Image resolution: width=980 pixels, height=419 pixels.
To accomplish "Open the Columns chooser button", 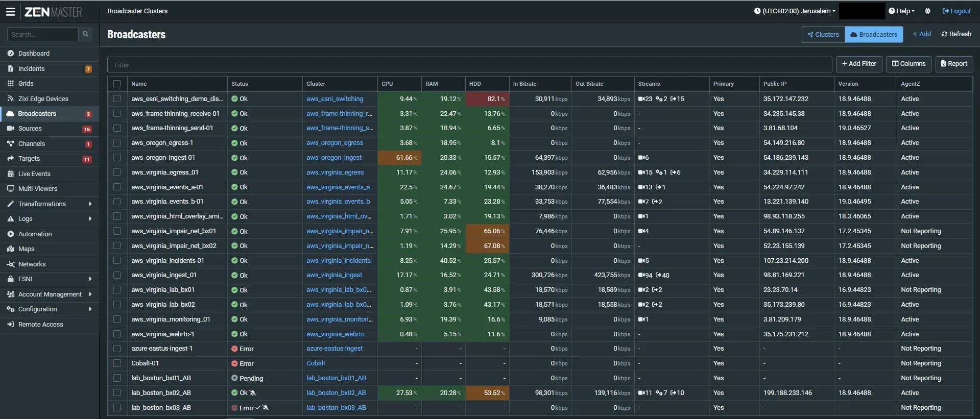I will (x=909, y=64).
